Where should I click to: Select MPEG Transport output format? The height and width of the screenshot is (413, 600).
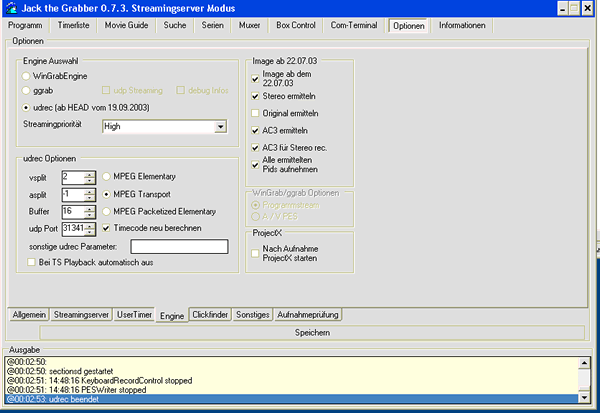(106, 194)
